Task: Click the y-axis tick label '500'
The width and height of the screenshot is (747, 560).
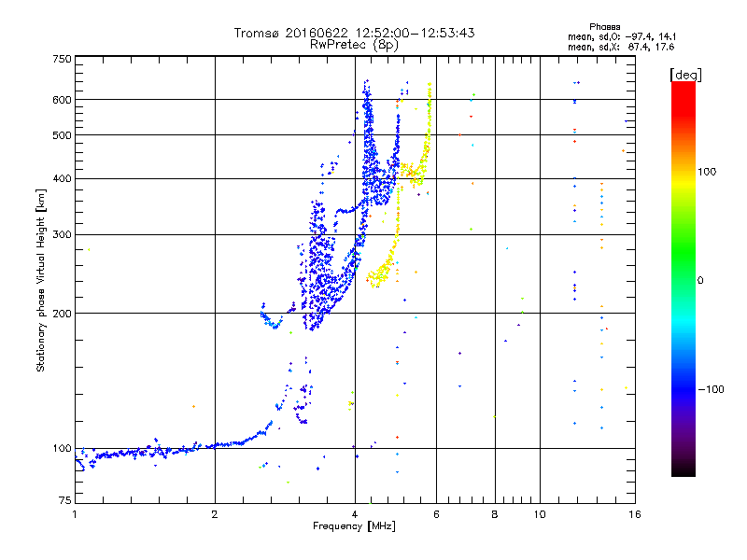Action: (62, 135)
